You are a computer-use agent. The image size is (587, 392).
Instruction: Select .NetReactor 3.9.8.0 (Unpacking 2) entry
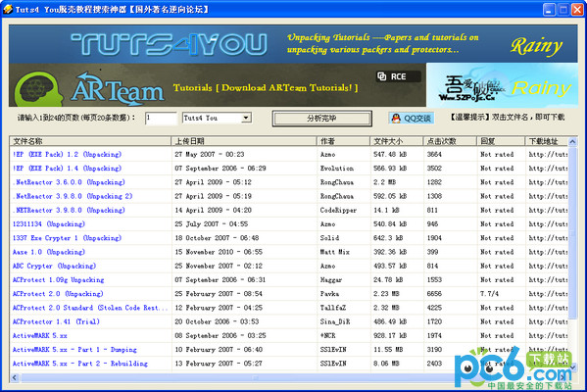coord(73,196)
